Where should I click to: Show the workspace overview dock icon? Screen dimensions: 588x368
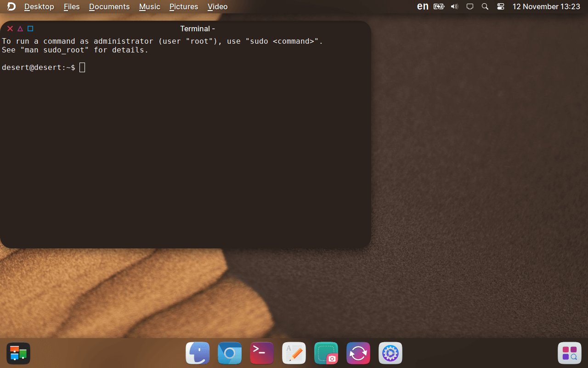tap(18, 353)
